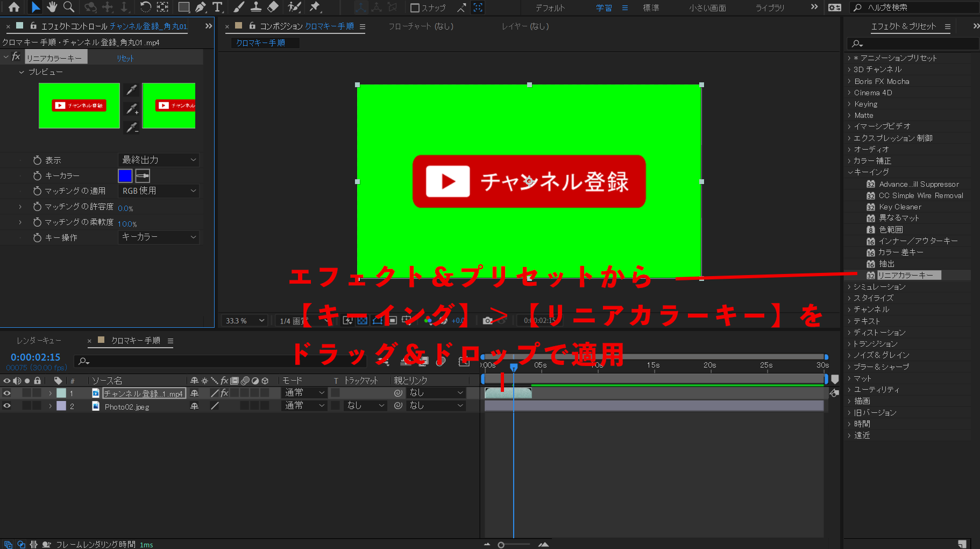This screenshot has height=549, width=980.
Task: Toggle transparency grid in composition viewer
Action: pyautogui.click(x=363, y=320)
